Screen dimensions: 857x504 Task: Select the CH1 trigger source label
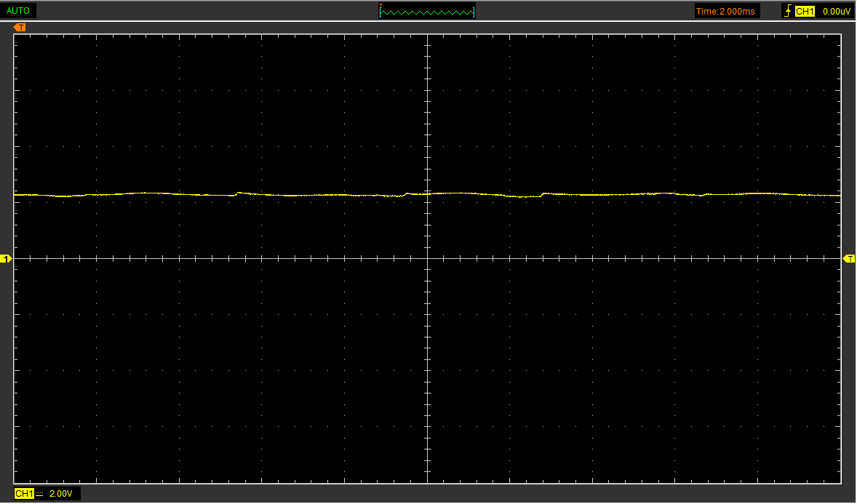coord(805,12)
